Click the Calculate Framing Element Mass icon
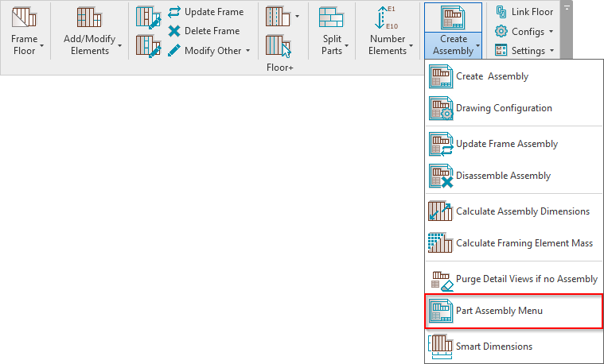Image resolution: width=604 pixels, height=364 pixels. (x=440, y=243)
